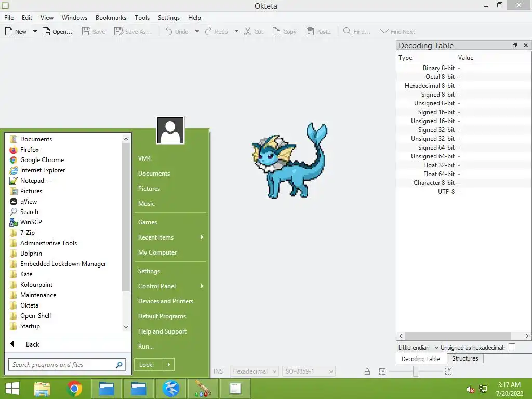Screen dimensions: 532x399
Task: Click the zoom slider handle in status bar
Action: pos(416,371)
